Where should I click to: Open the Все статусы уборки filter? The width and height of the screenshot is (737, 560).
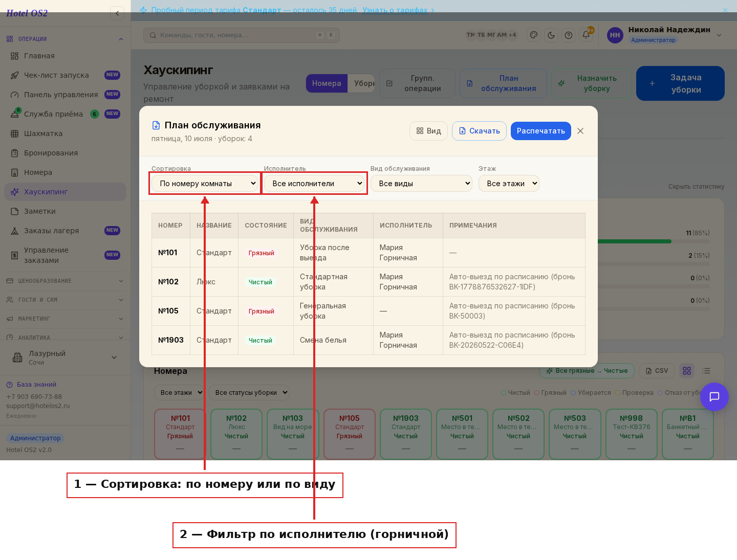249,393
